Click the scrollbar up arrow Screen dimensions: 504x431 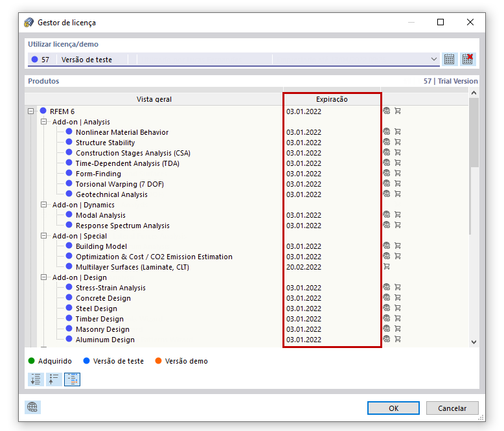(474, 93)
